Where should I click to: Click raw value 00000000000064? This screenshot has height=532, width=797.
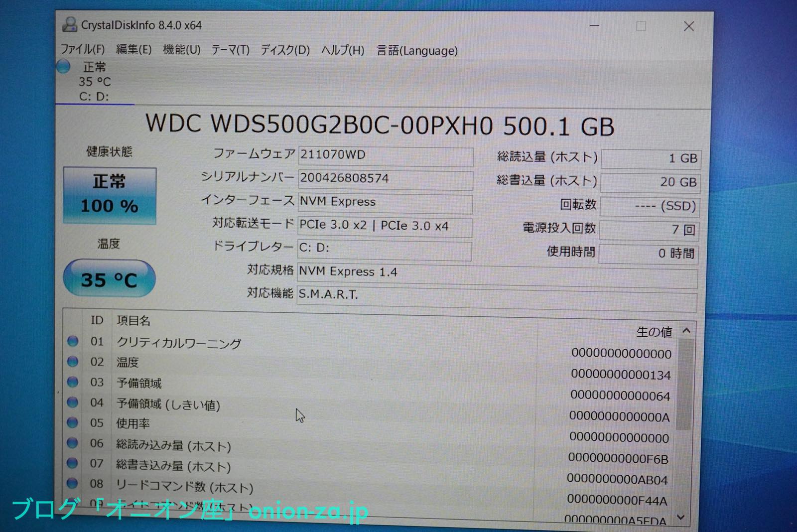tap(620, 396)
